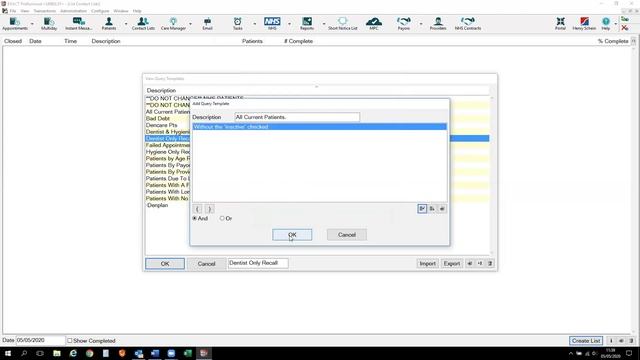Viewport: 640px width, 360px height.
Task: Click Cancel in the View Query Templates window
Action: [x=207, y=264]
